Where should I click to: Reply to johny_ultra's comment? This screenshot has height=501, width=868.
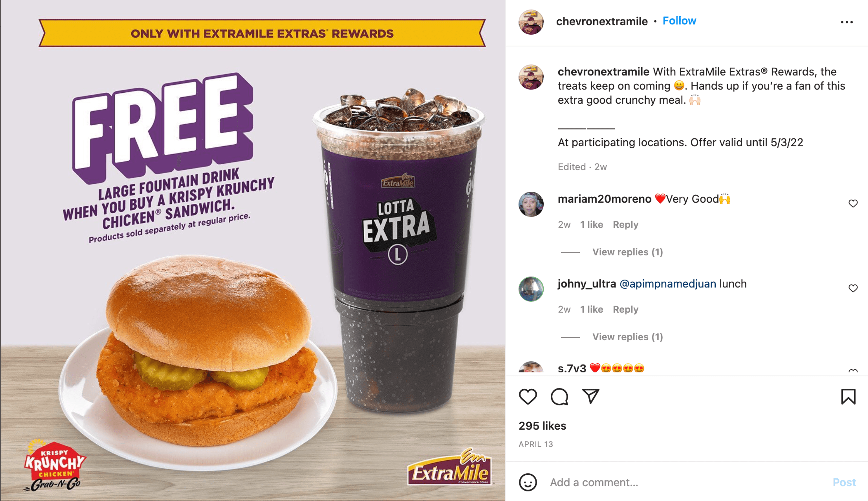click(x=625, y=309)
